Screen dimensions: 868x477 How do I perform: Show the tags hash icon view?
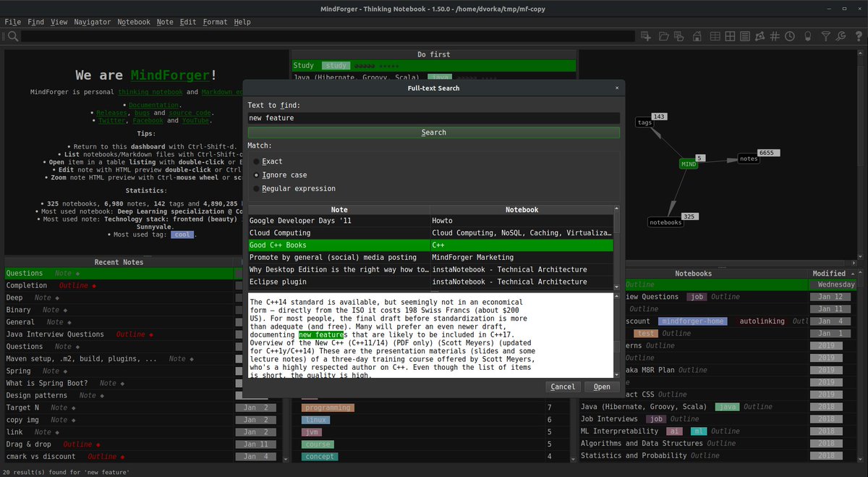pyautogui.click(x=775, y=36)
